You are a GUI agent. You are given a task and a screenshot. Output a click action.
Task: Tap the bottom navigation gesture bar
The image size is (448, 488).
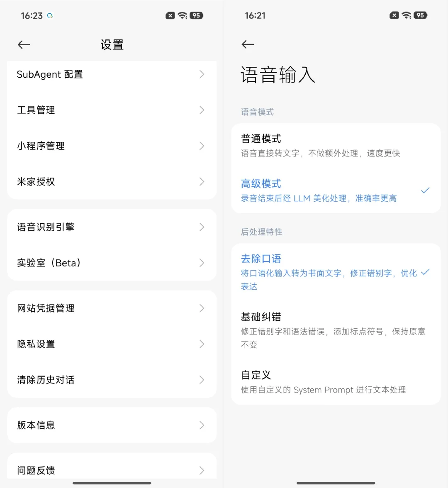[112, 483]
